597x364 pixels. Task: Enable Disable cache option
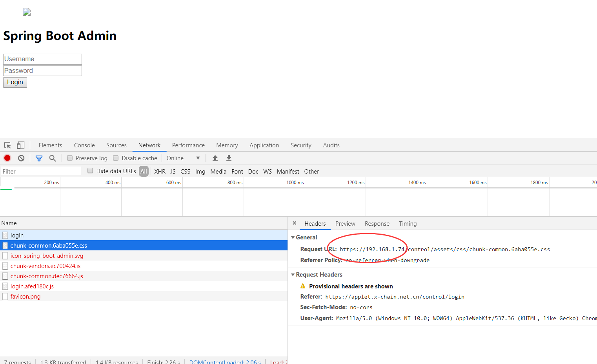116,158
